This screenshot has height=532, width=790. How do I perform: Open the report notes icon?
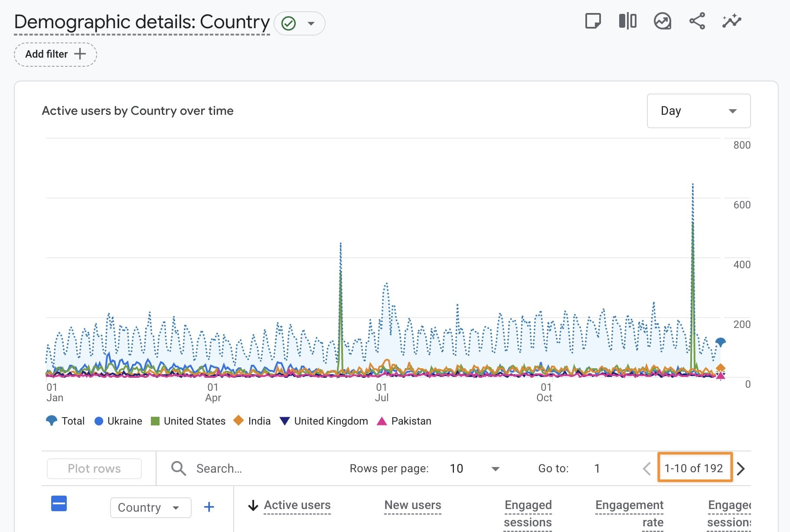click(x=593, y=21)
